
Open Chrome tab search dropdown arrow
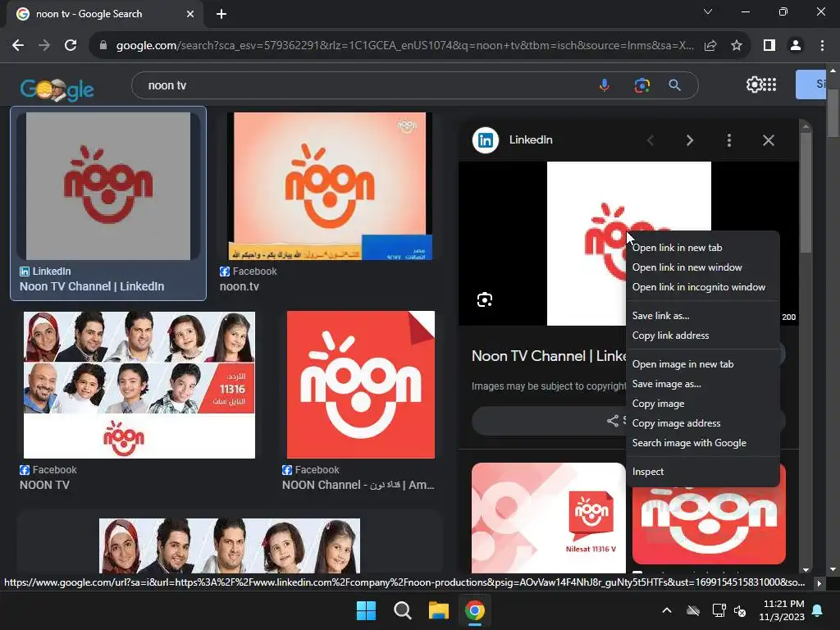click(708, 11)
